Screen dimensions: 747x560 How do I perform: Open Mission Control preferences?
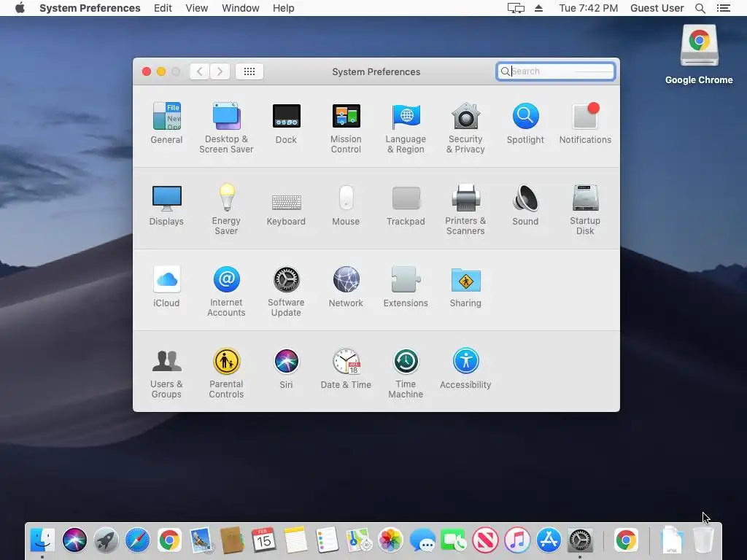pos(346,128)
